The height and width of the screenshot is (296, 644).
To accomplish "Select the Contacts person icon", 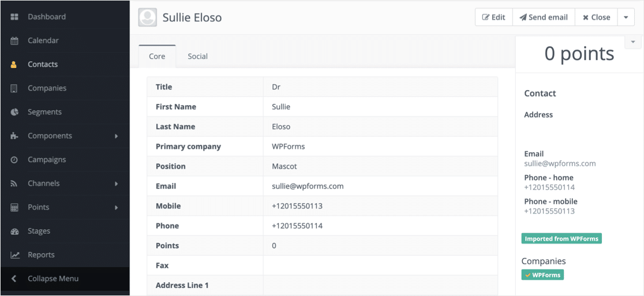I will click(14, 65).
